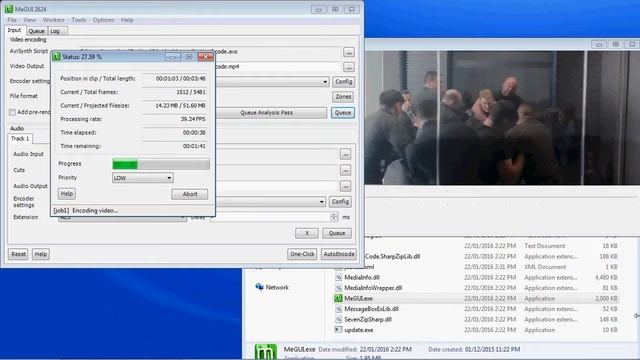This screenshot has width=640, height=360.
Task: Browse for Video Output file
Action: coord(349,67)
